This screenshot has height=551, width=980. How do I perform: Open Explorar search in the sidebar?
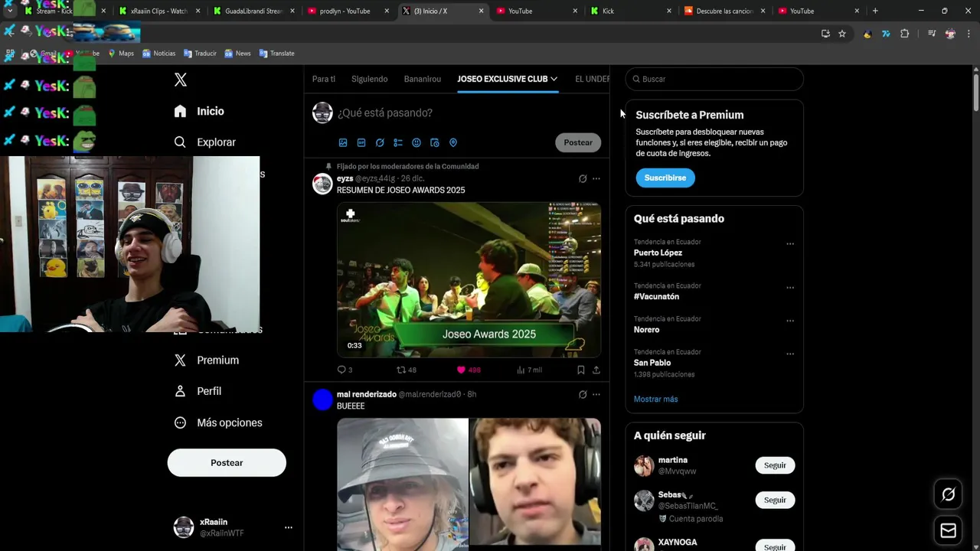205,142
